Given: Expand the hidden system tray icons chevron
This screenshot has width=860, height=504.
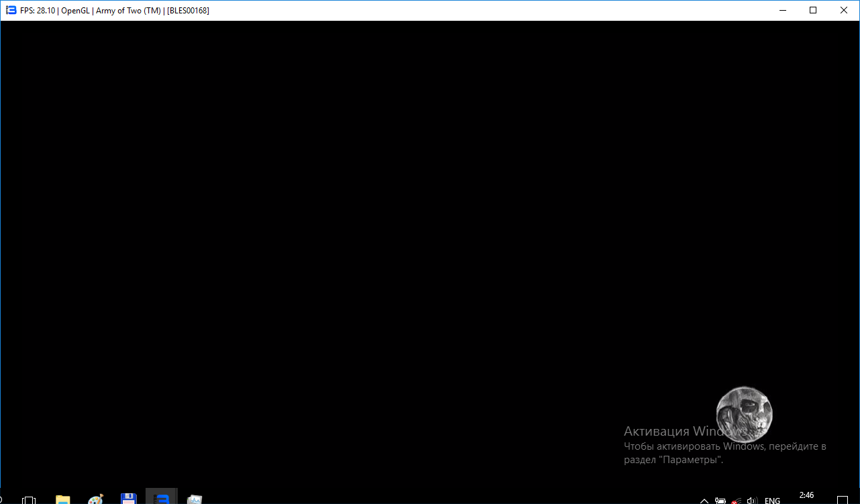Looking at the screenshot, I should [x=704, y=500].
